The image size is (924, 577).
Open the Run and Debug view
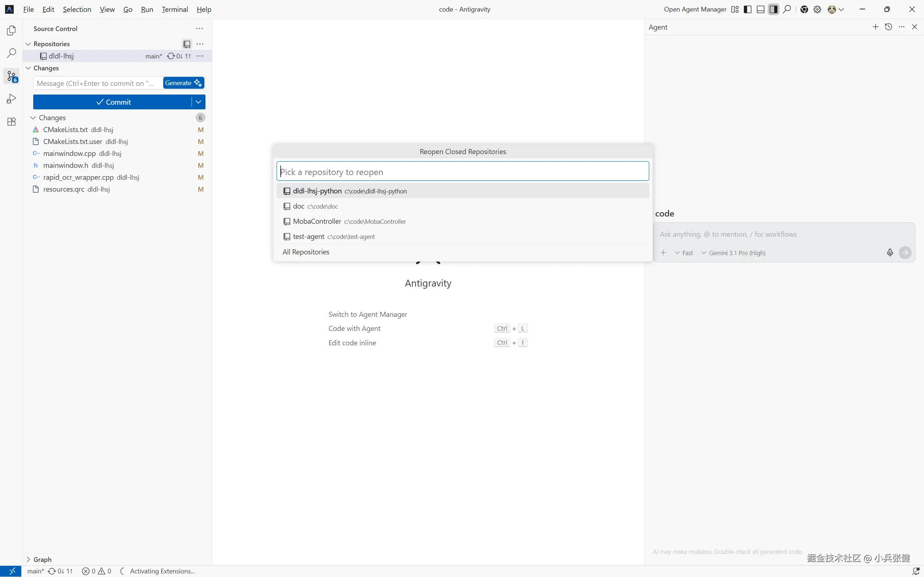12,99
